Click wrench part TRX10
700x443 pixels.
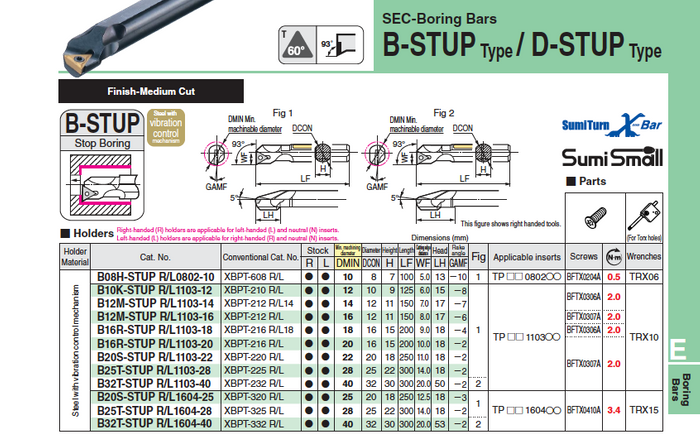[x=644, y=337]
